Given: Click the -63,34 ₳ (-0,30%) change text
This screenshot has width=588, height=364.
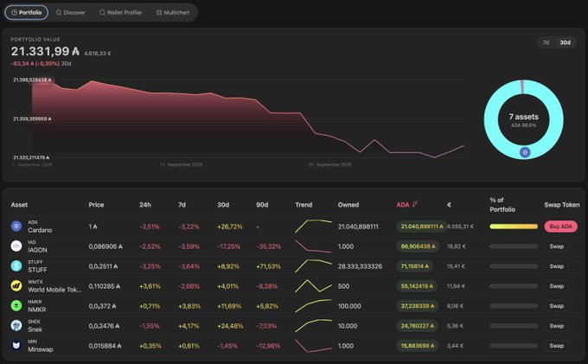Looking at the screenshot, I should [35, 64].
